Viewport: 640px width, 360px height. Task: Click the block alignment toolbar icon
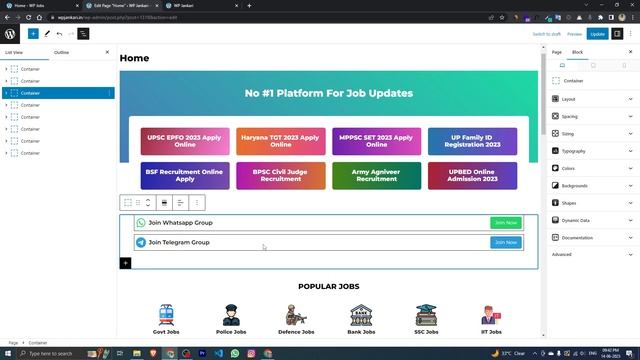[x=164, y=203]
